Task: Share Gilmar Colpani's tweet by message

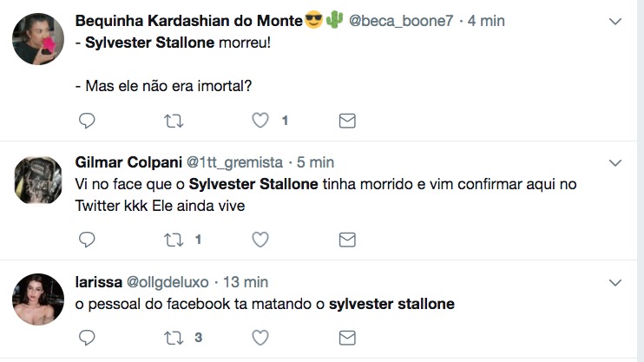Action: [347, 239]
